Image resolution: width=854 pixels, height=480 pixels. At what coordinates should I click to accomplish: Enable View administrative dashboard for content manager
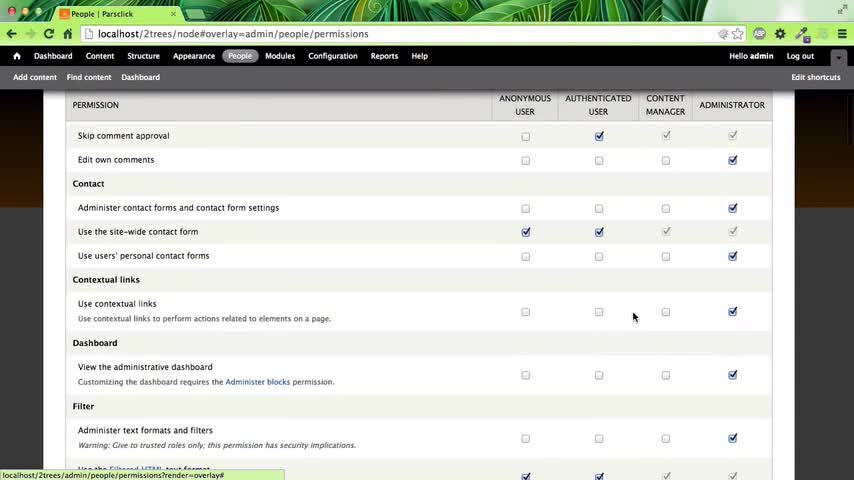(x=666, y=375)
